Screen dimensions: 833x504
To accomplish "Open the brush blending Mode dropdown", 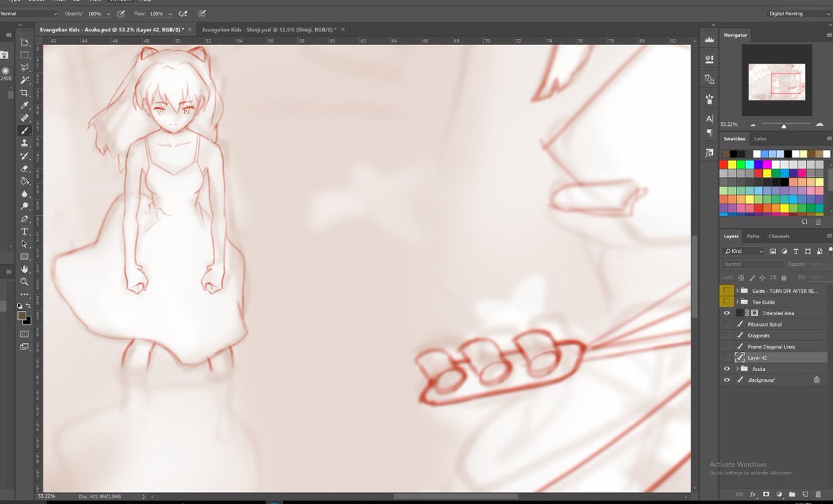I will (x=29, y=13).
